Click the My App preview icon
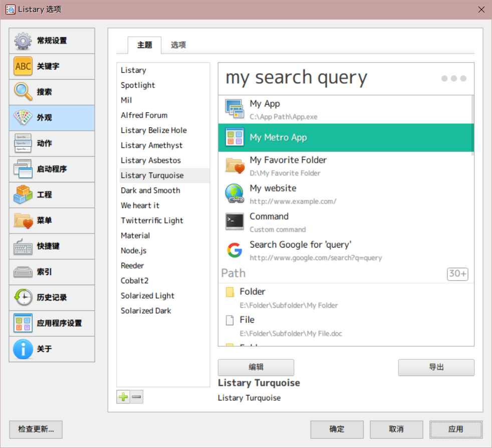The height and width of the screenshot is (448, 492). click(234, 109)
